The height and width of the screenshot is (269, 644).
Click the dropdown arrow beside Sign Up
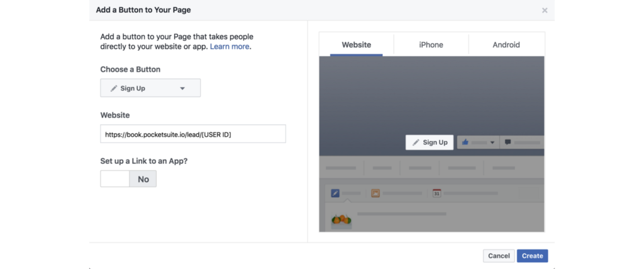point(183,88)
